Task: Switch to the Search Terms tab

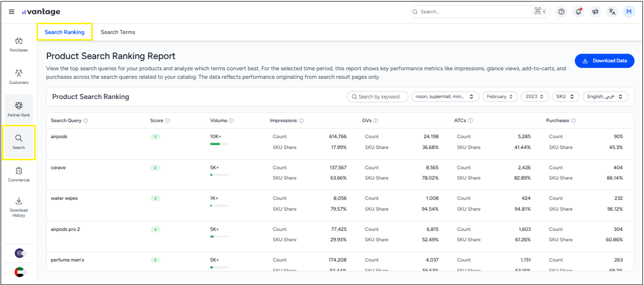Action: coord(118,32)
